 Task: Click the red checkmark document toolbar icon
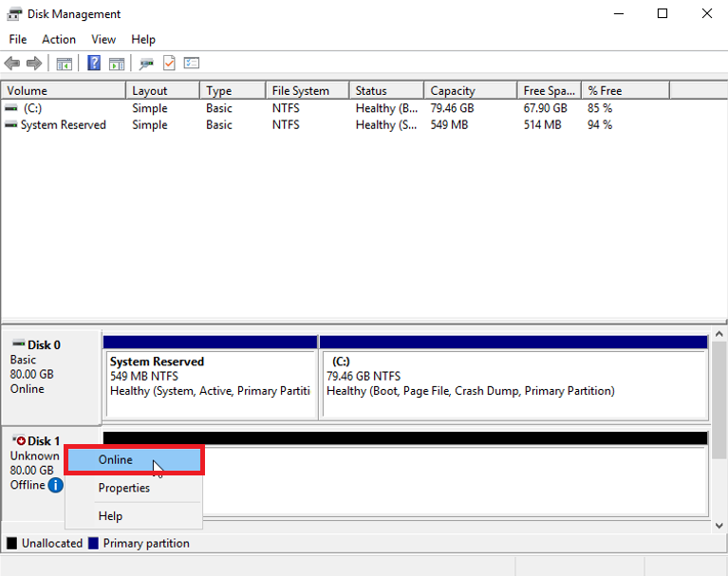point(169,64)
